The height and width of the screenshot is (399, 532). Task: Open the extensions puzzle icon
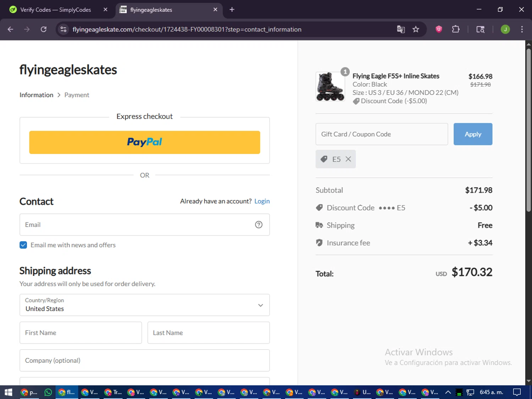[x=456, y=29]
